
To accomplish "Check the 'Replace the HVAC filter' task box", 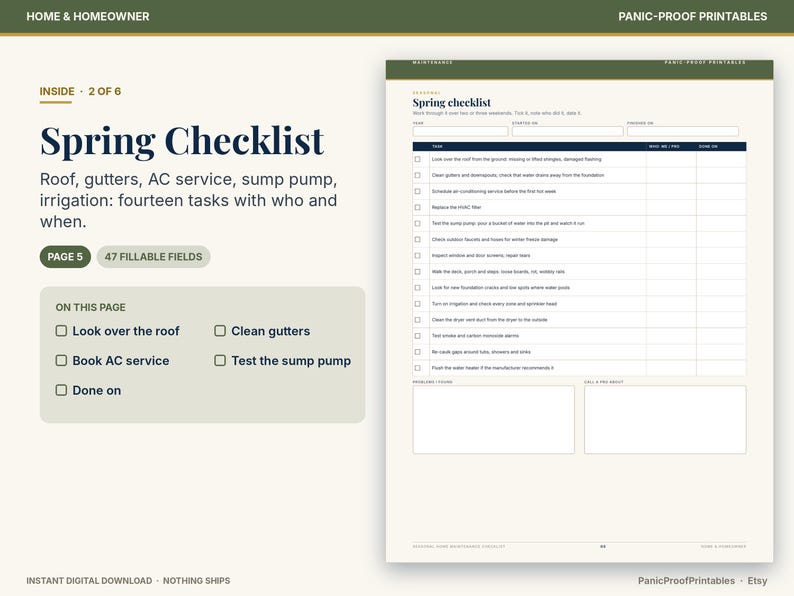I will (x=418, y=207).
